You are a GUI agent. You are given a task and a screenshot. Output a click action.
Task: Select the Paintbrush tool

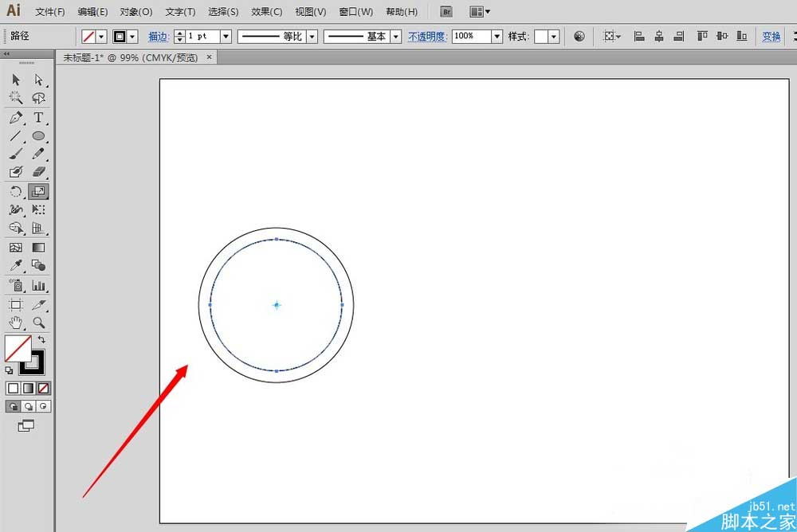[16, 154]
